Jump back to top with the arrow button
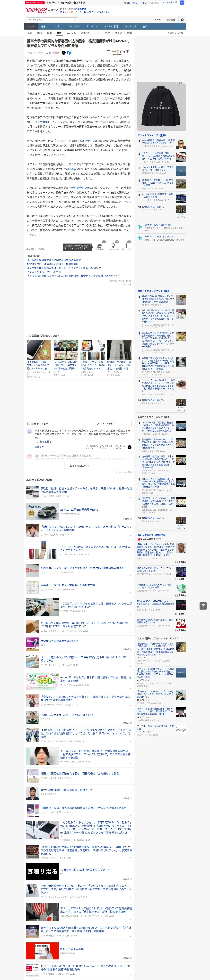Screen dimensions: 210x980 (203, 606)
